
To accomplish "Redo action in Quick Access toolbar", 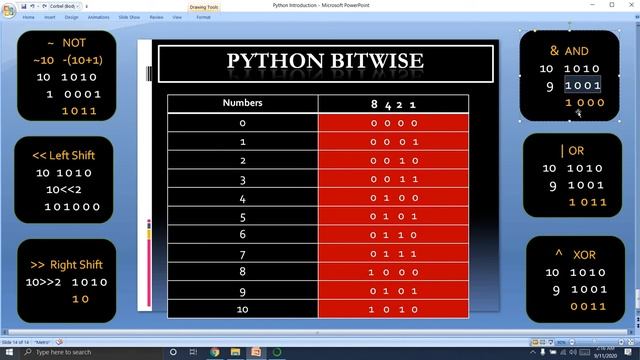I will (x=44, y=6).
